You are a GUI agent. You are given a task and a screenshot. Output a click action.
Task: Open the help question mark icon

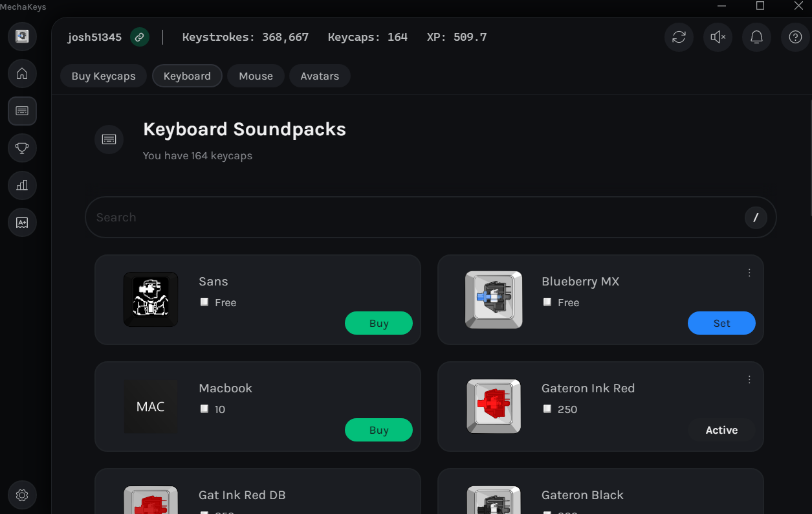795,38
